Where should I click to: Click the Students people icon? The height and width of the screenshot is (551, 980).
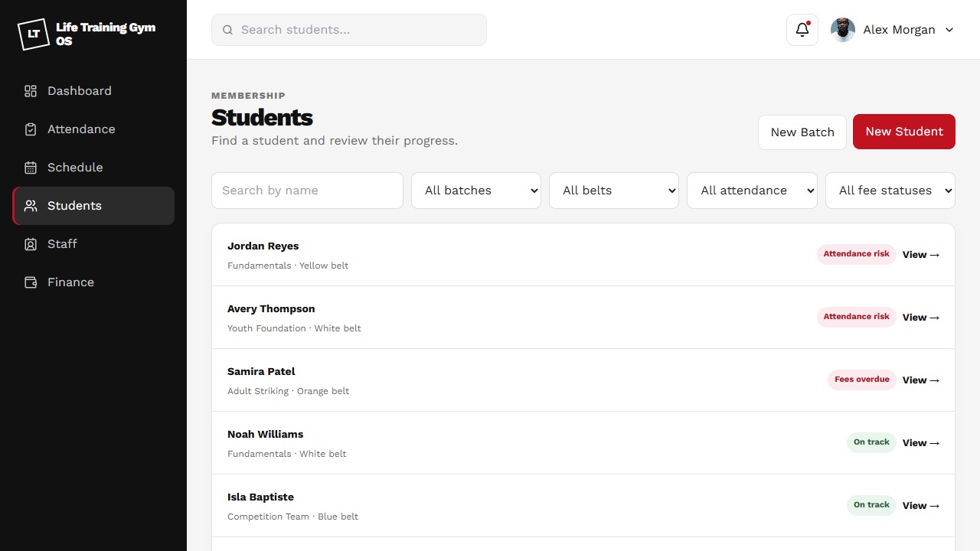[x=31, y=206]
